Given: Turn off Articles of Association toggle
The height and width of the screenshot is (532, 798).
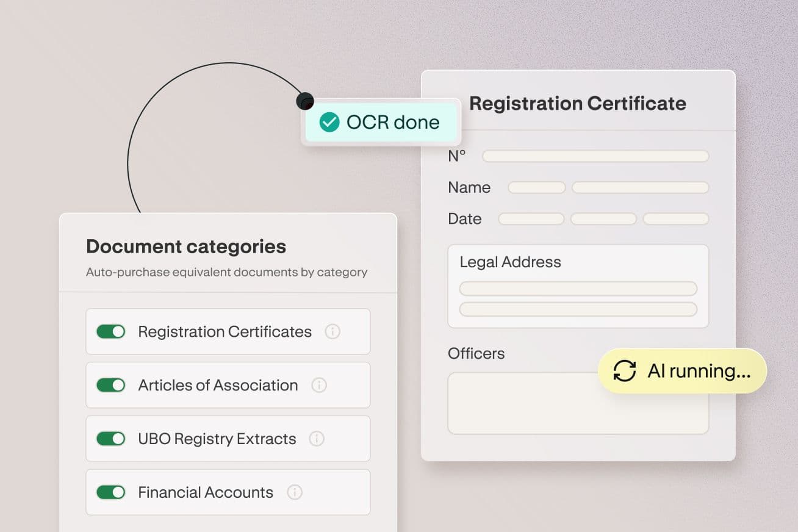Looking at the screenshot, I should pos(111,385).
